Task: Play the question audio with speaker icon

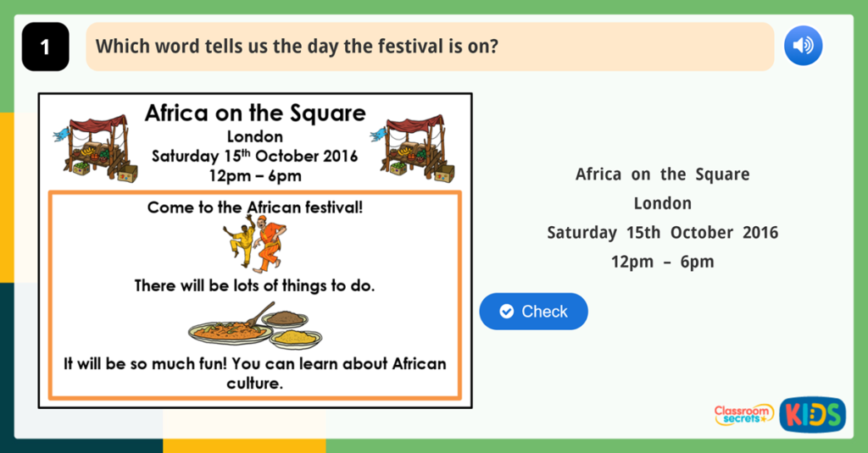Action: (x=803, y=46)
